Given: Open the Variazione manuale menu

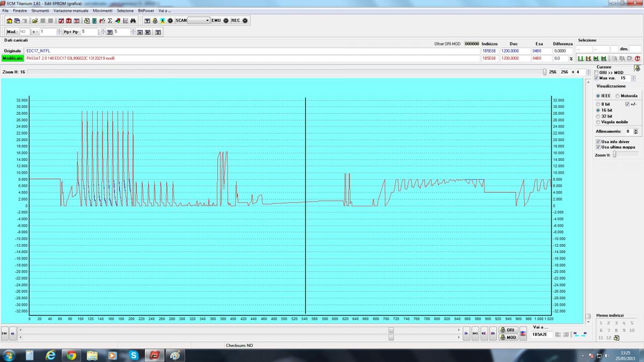Looking at the screenshot, I should pos(71,11).
